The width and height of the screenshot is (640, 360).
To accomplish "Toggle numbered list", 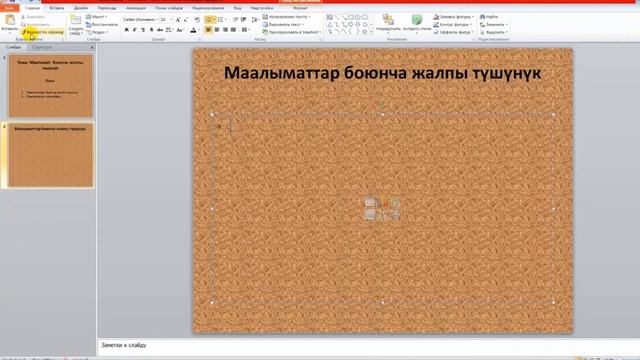I will coord(222,20).
